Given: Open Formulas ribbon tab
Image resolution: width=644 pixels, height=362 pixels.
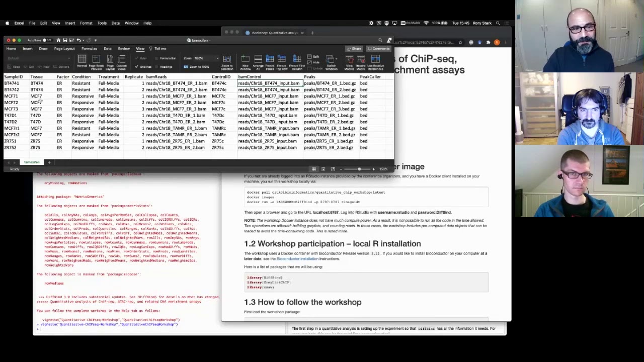Looking at the screenshot, I should [89, 49].
